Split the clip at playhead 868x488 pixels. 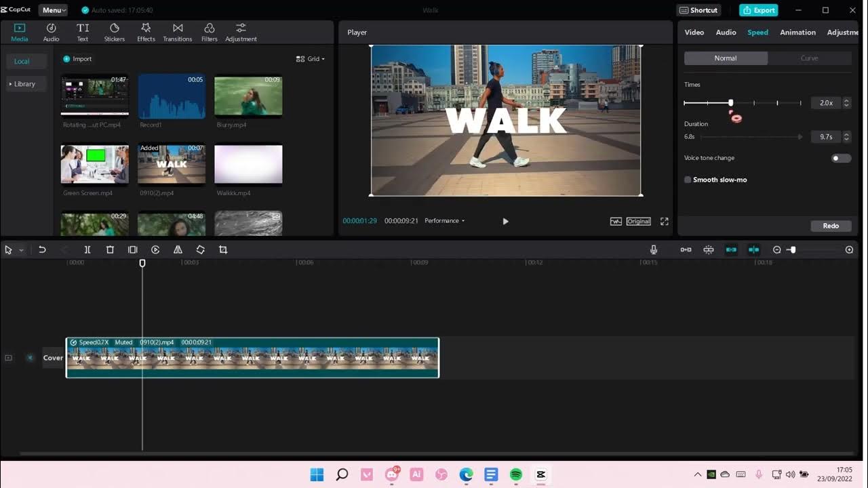click(87, 250)
